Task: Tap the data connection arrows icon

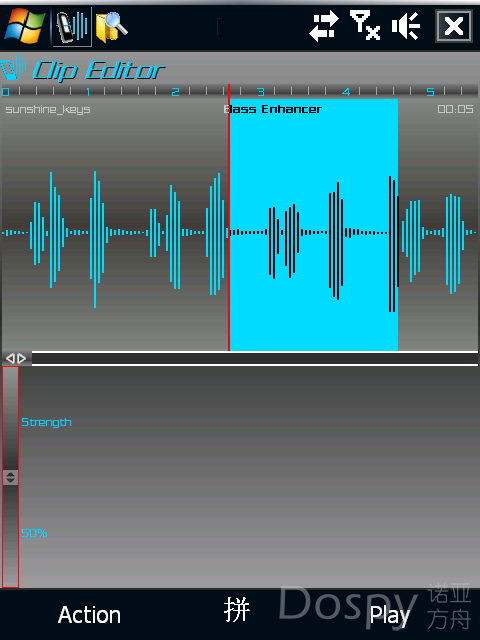Action: pos(324,26)
